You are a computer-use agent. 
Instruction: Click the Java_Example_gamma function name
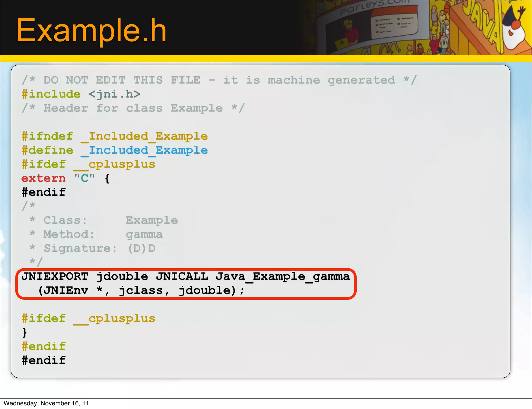point(283,277)
